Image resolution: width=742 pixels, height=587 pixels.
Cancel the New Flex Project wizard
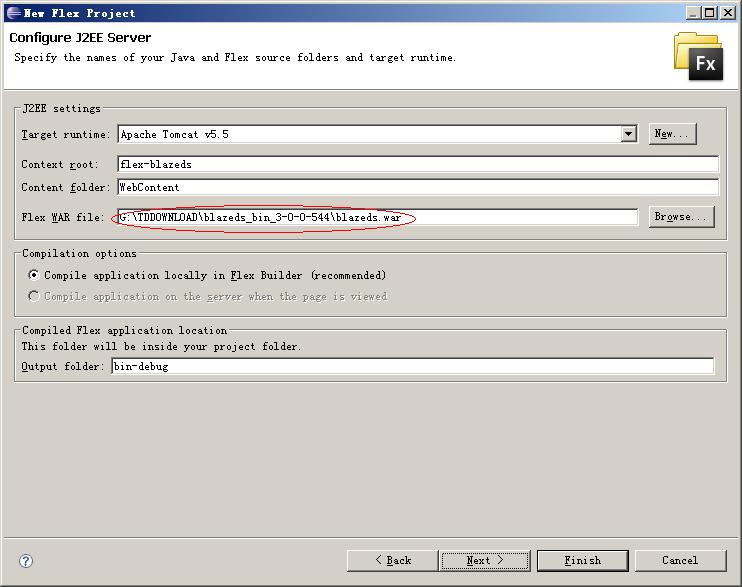[x=680, y=560]
